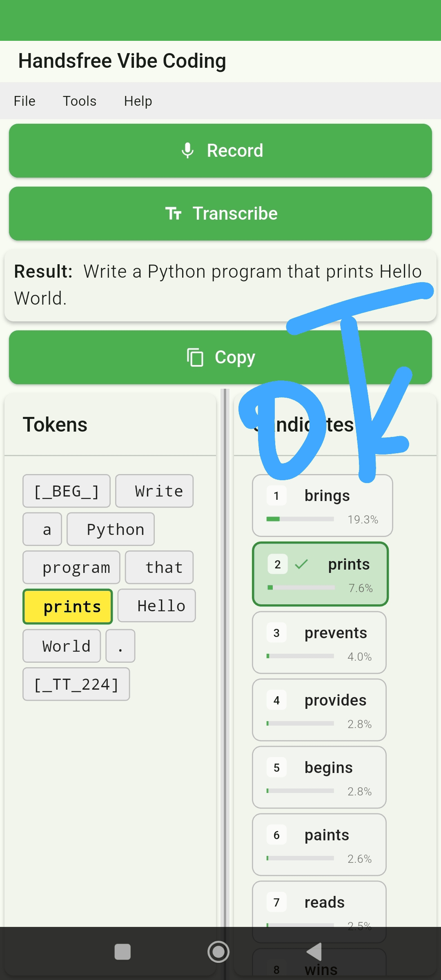The image size is (441, 980).
Task: Choose candidate 4 provides
Action: [319, 710]
